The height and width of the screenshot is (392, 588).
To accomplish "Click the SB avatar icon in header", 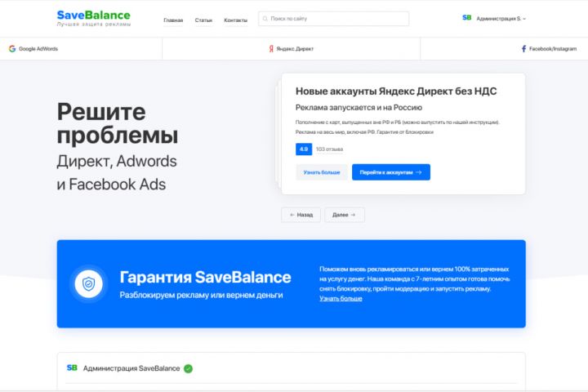I will pyautogui.click(x=467, y=18).
